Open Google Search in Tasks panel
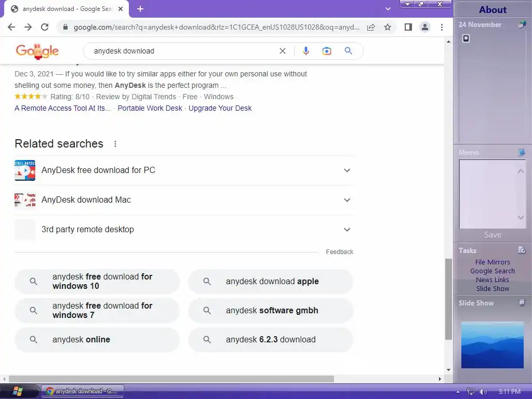 pyautogui.click(x=493, y=271)
